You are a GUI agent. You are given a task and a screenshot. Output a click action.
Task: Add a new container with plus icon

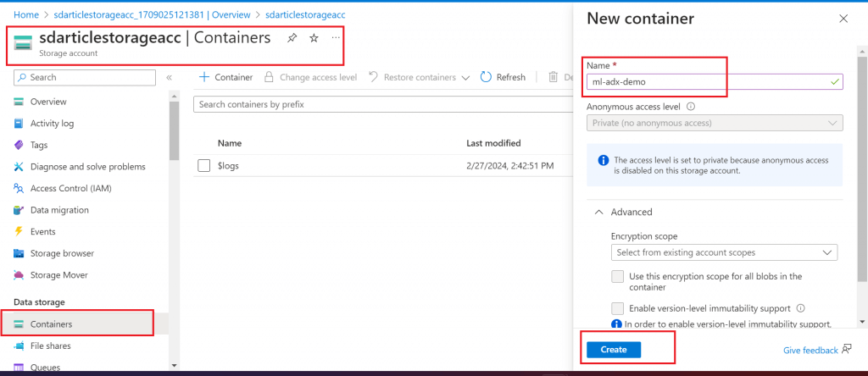(x=204, y=77)
